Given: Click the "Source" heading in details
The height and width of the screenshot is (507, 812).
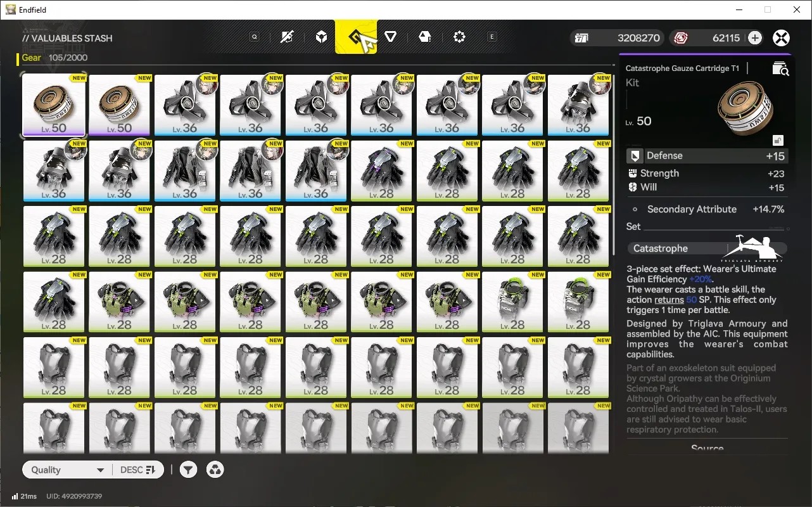Looking at the screenshot, I should click(707, 449).
